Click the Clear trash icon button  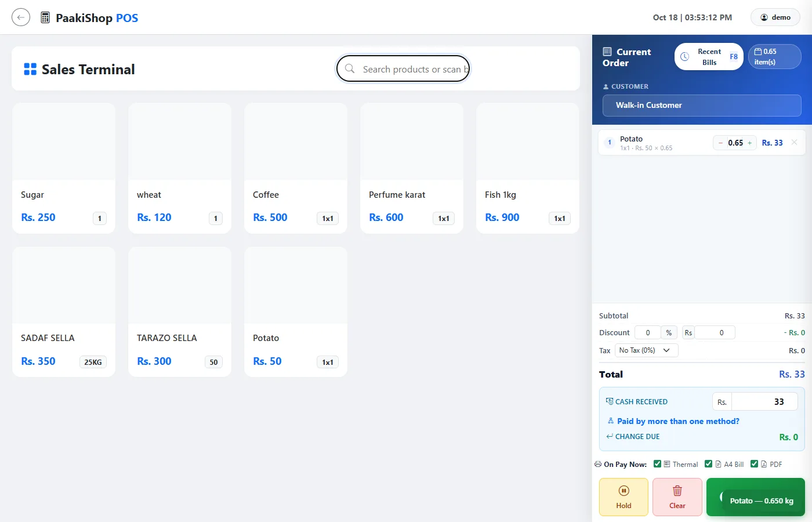[677, 497]
